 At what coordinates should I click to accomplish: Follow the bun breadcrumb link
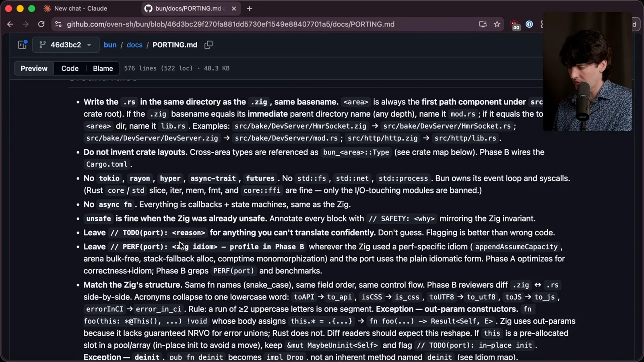pos(110,45)
